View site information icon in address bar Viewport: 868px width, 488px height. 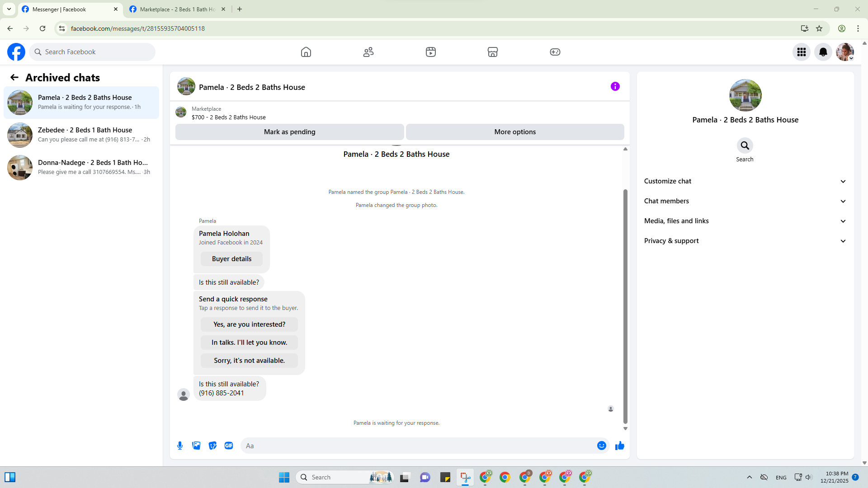coord(62,28)
